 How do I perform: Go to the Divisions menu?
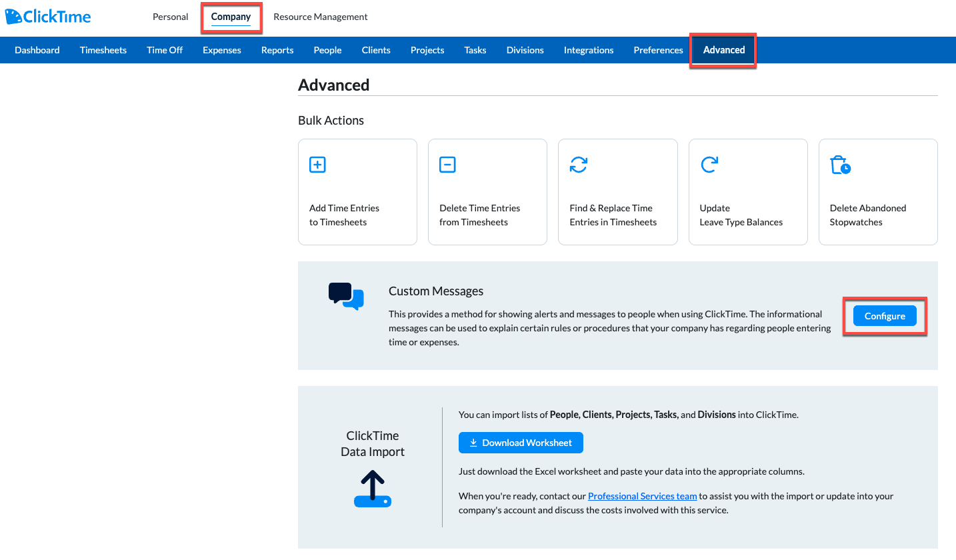[x=525, y=50]
